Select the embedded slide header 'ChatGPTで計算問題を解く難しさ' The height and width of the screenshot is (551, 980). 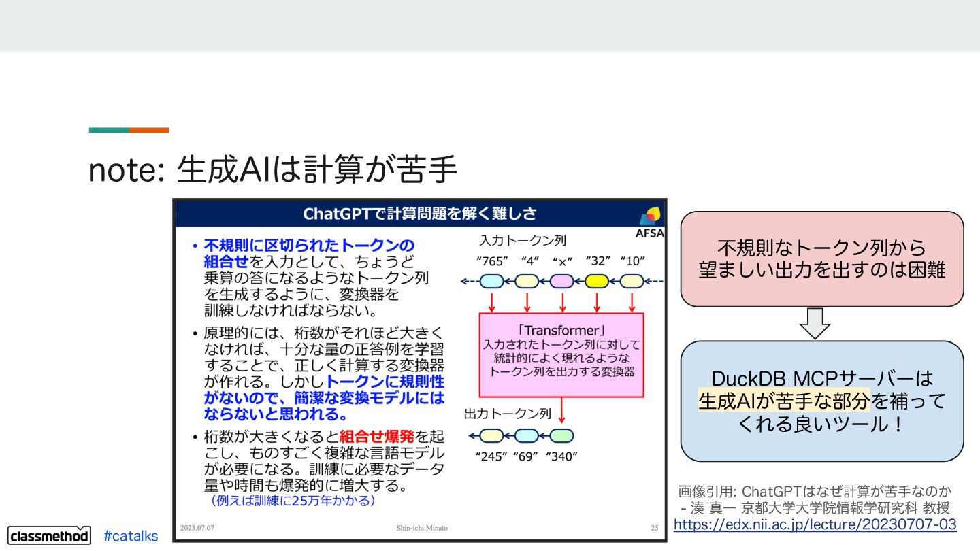pyautogui.click(x=419, y=214)
